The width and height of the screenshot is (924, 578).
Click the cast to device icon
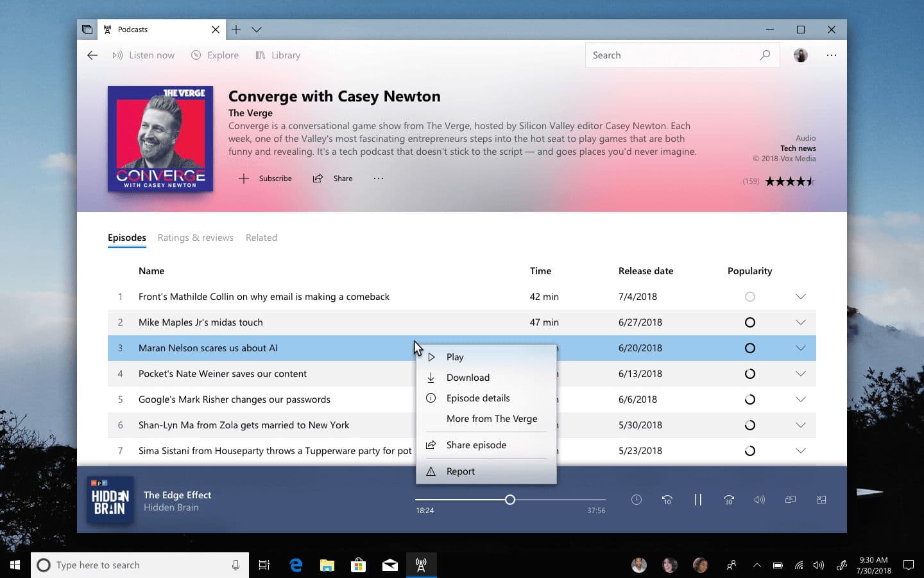791,500
